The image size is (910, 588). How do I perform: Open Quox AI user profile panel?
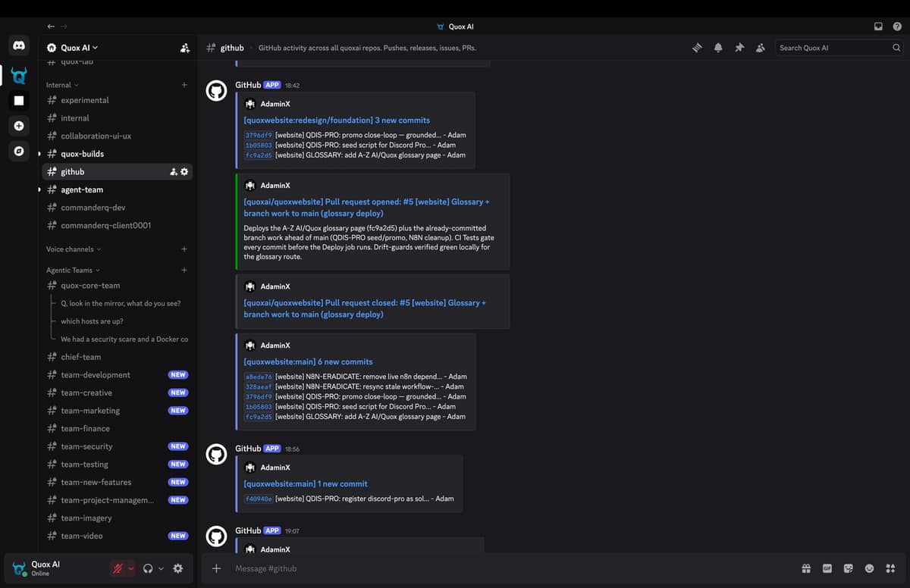(x=57, y=568)
